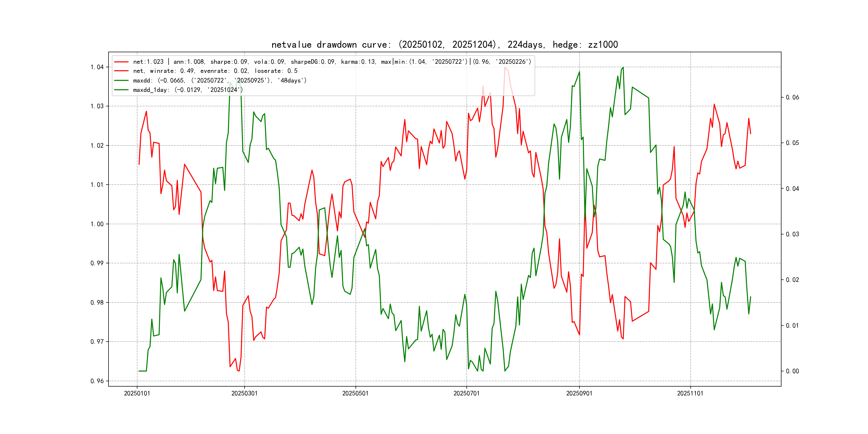The image size is (868, 434).
Task: Click the 0.06 right y-axis label
Action: tap(792, 97)
